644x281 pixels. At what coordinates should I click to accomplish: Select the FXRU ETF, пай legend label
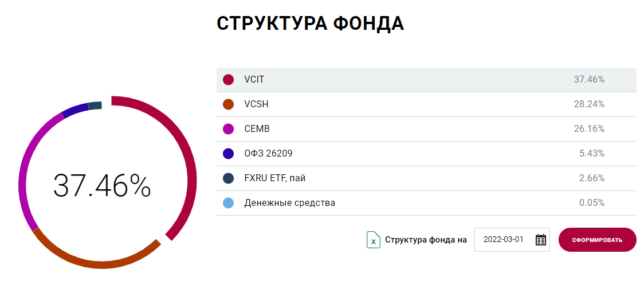coord(274,178)
